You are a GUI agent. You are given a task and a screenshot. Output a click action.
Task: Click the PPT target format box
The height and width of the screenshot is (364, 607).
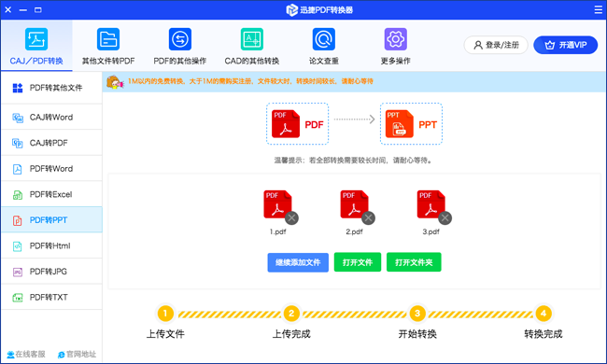pos(411,124)
